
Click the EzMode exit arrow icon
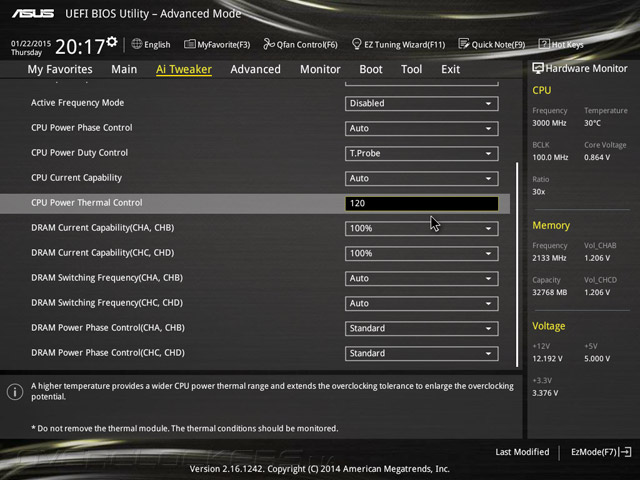coord(626,452)
